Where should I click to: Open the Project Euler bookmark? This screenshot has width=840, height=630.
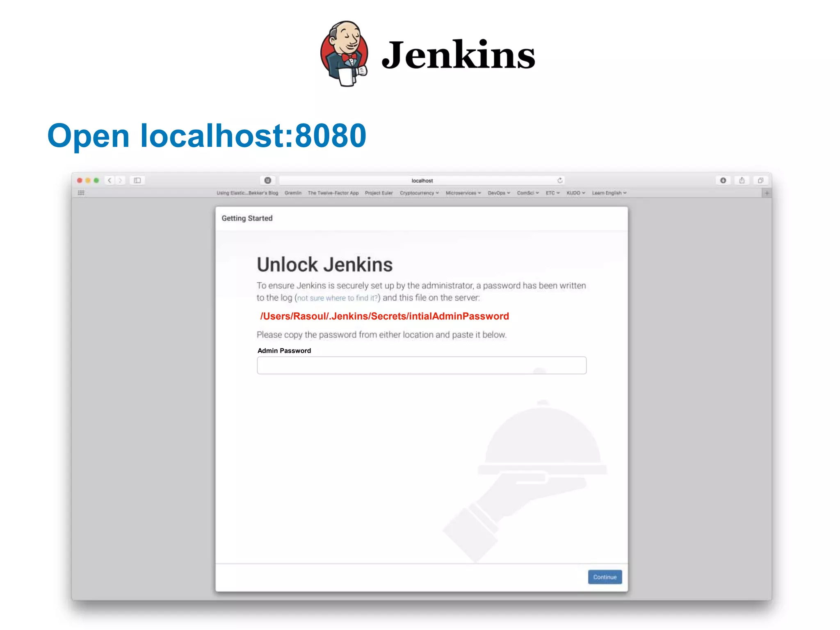379,193
